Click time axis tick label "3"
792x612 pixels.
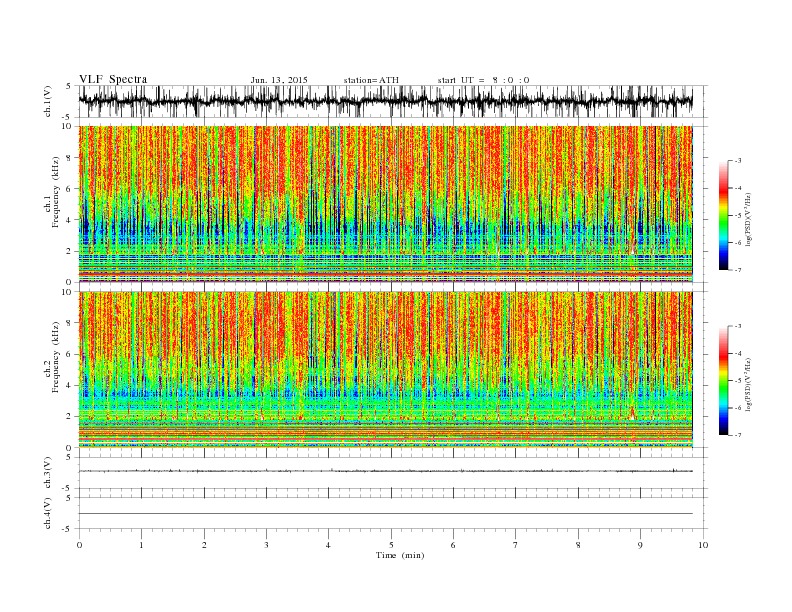click(x=266, y=545)
